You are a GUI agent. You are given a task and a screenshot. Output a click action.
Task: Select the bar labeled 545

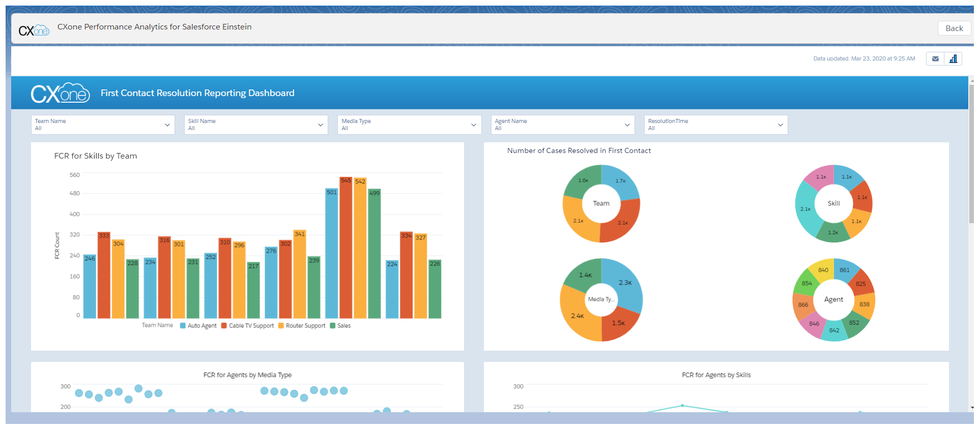pos(346,248)
